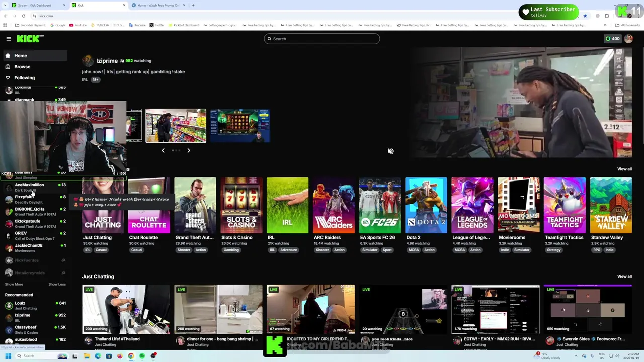Click the Iziprime channel avatar
Viewport: 644px width, 362px height.
click(x=88, y=61)
